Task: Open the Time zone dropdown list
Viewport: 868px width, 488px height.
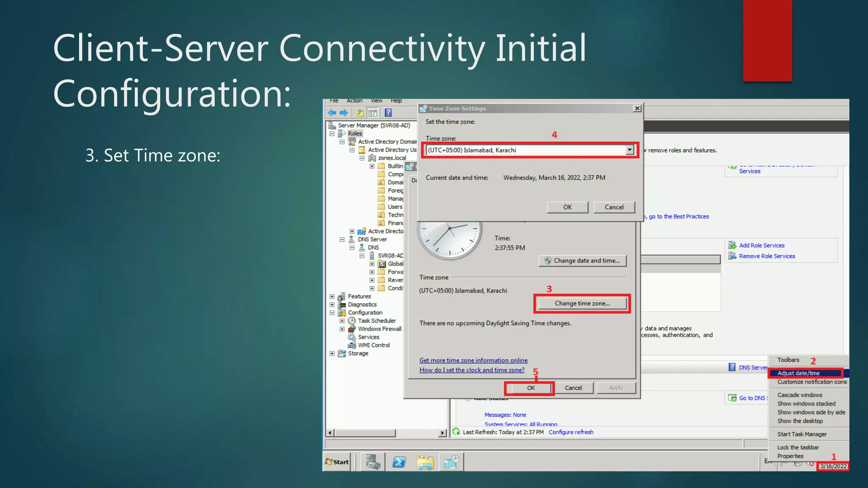Action: pyautogui.click(x=629, y=150)
